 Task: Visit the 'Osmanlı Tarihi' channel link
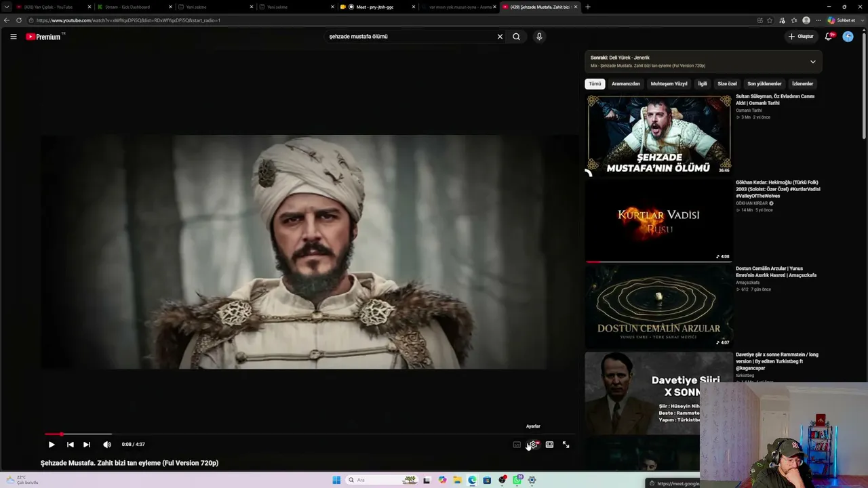[x=749, y=110]
